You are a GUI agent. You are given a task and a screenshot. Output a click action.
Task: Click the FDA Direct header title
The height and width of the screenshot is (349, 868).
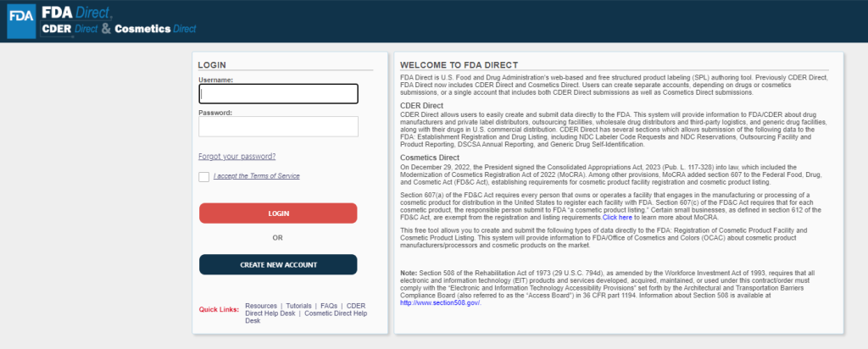pyautogui.click(x=77, y=11)
